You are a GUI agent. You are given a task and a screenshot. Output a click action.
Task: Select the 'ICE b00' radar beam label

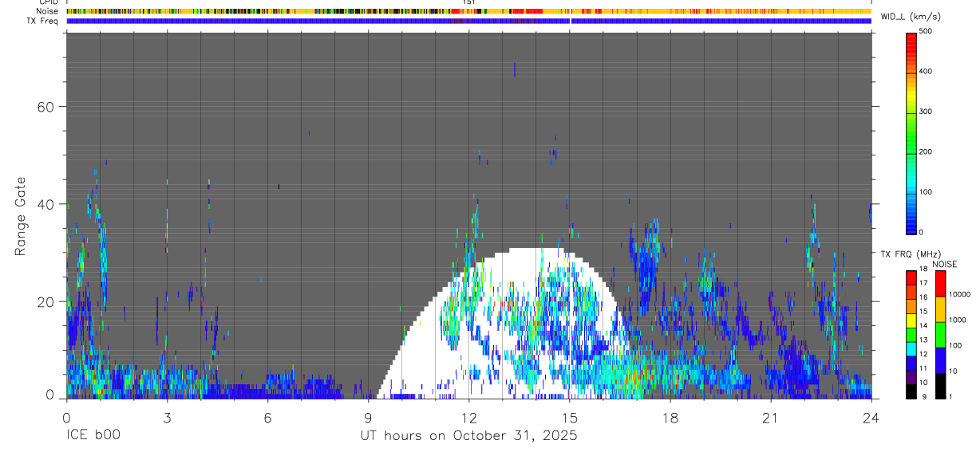[x=93, y=436]
